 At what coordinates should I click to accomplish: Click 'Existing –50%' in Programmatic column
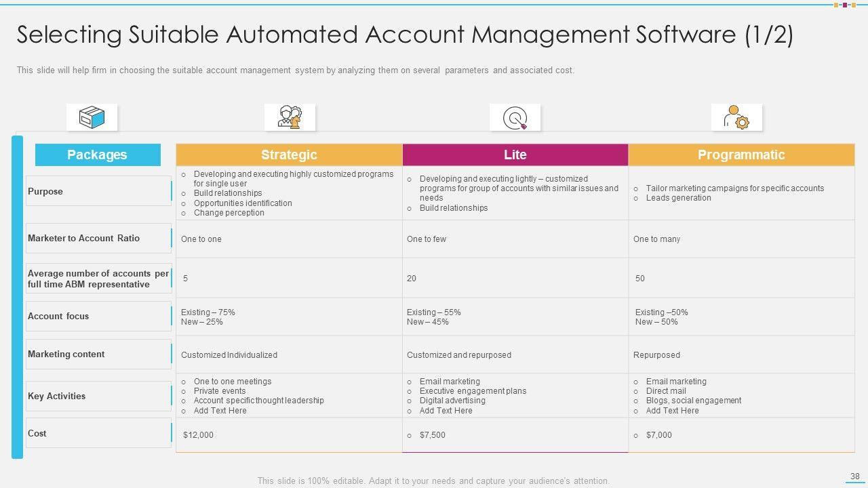pyautogui.click(x=662, y=312)
